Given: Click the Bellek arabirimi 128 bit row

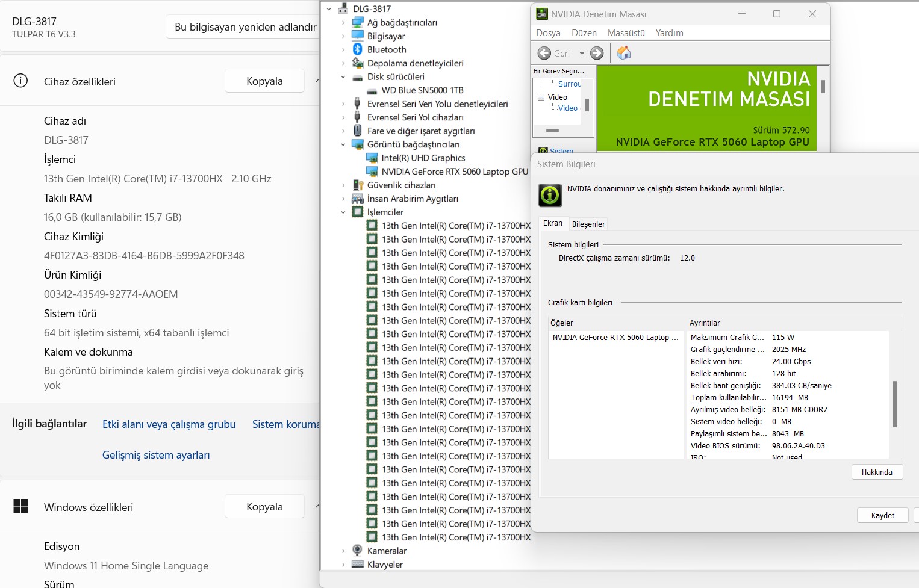Looking at the screenshot, I should 789,374.
